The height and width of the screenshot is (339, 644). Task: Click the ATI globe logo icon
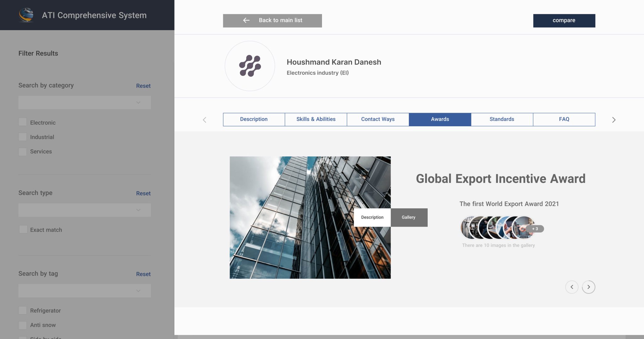pyautogui.click(x=26, y=15)
